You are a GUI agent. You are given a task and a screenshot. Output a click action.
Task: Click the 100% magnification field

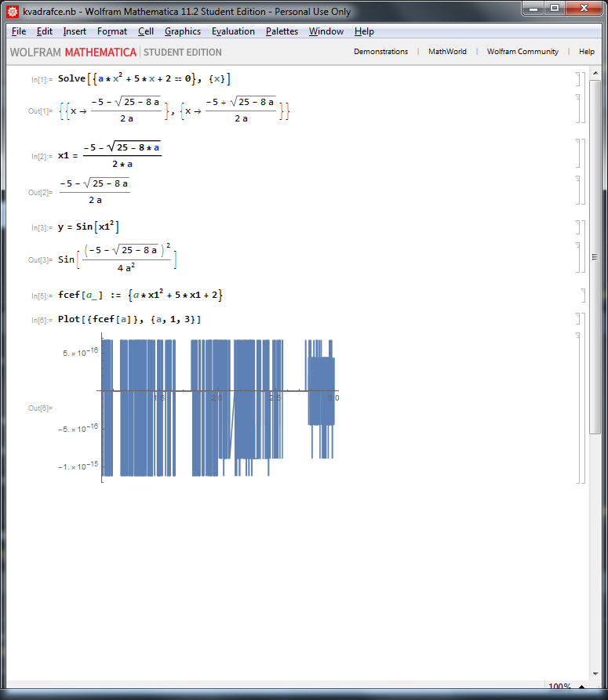click(x=559, y=686)
